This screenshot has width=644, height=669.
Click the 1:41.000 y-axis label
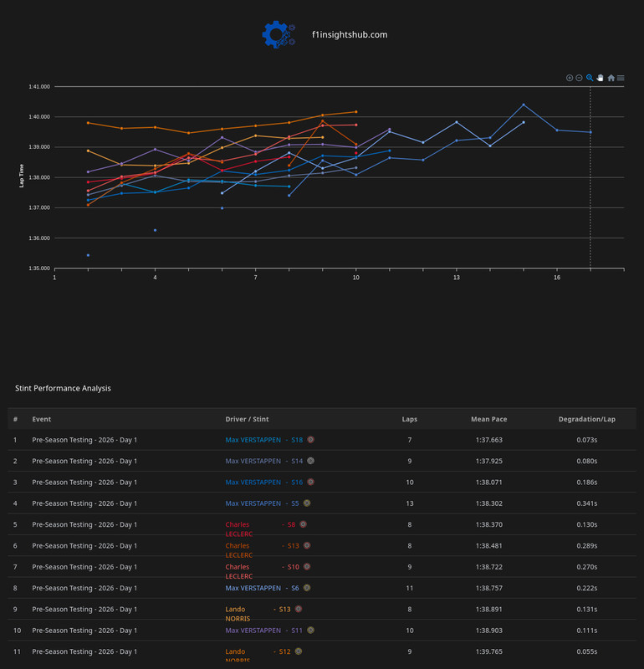click(39, 87)
